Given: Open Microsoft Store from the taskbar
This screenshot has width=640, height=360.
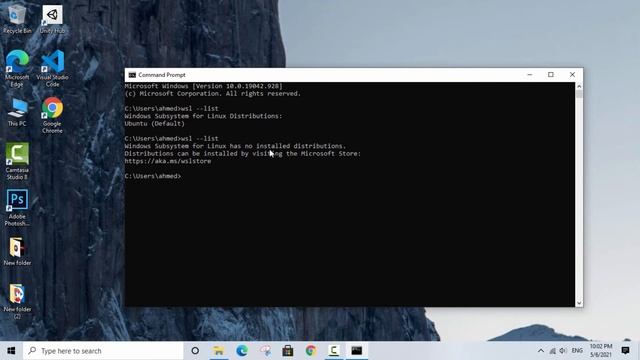Looking at the screenshot, I should click(x=288, y=351).
